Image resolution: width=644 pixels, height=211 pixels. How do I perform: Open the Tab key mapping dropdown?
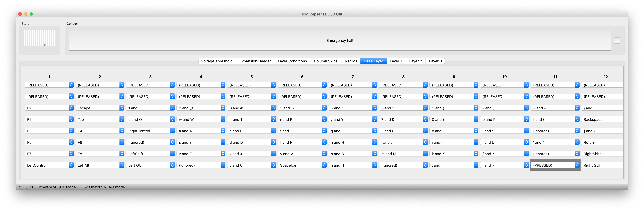(100, 119)
